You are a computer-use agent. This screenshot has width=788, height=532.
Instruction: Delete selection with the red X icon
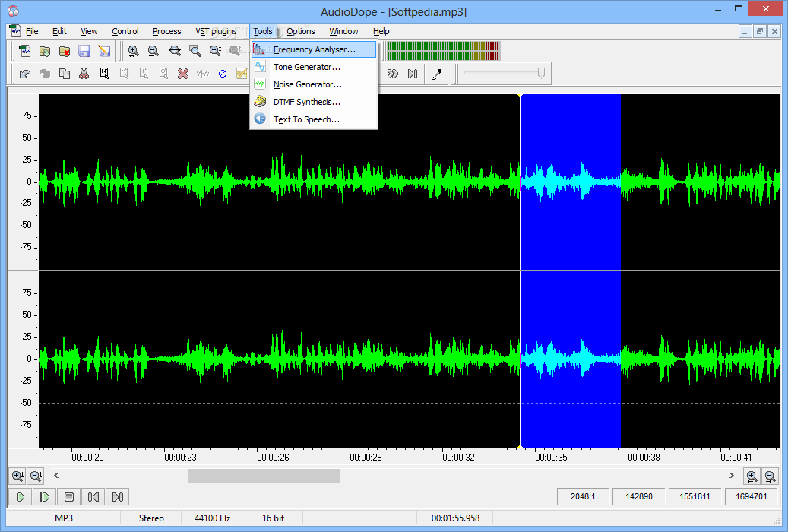point(183,74)
